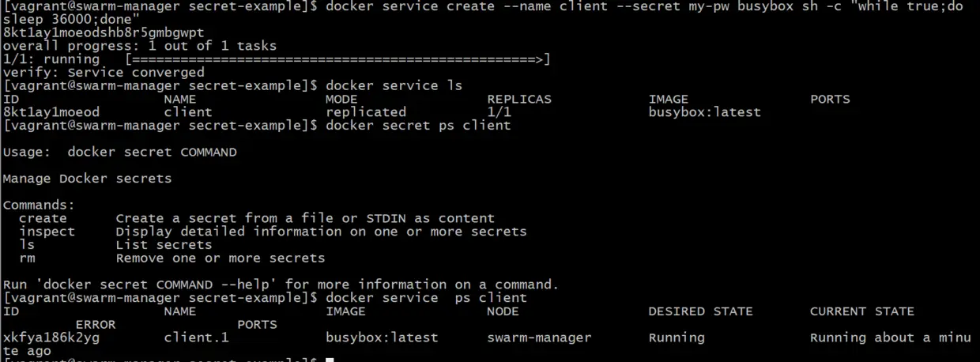Select the 'Usage: docker secret COMMAND' line
The width and height of the screenshot is (980, 362).
[119, 152]
